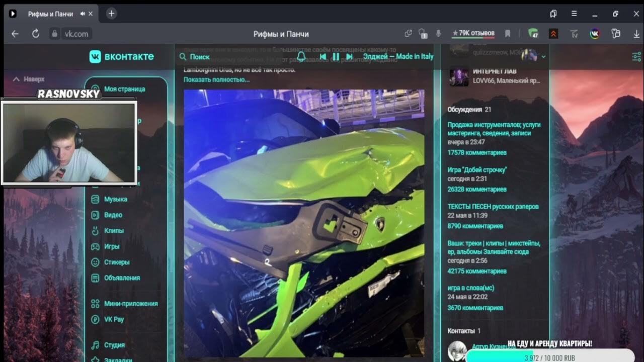Open VK notifications bell
Screen dimensions: 644x362
301,56
